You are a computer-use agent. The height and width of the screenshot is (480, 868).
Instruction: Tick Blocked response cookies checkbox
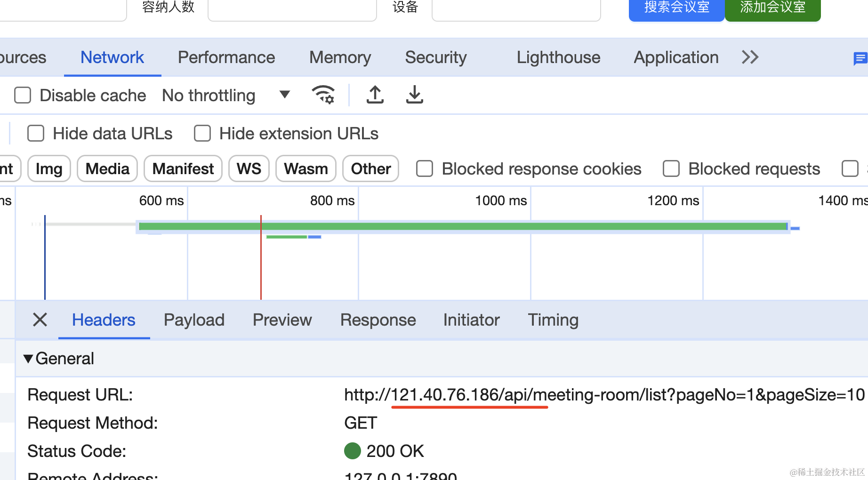(425, 168)
